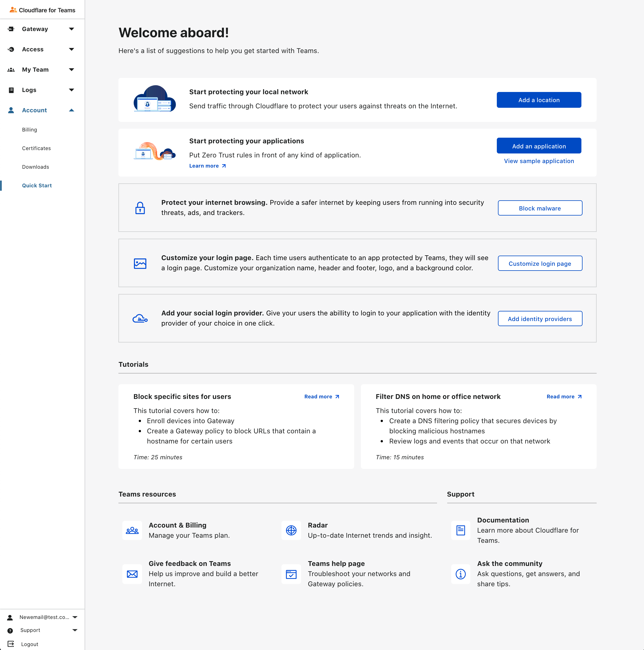Click the Logout label in sidebar
This screenshot has width=644, height=650.
tap(30, 644)
